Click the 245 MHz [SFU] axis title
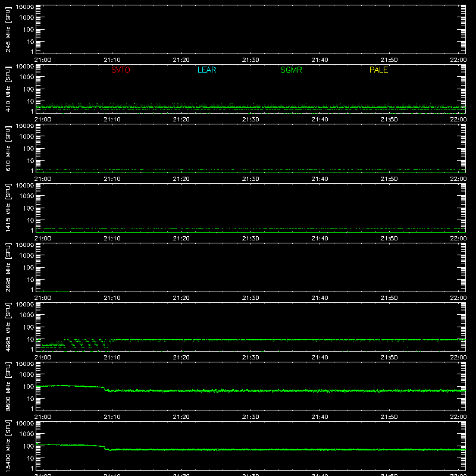 point(8,29)
